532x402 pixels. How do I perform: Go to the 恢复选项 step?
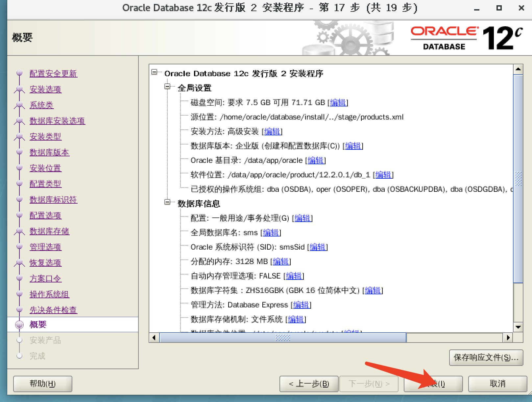45,263
